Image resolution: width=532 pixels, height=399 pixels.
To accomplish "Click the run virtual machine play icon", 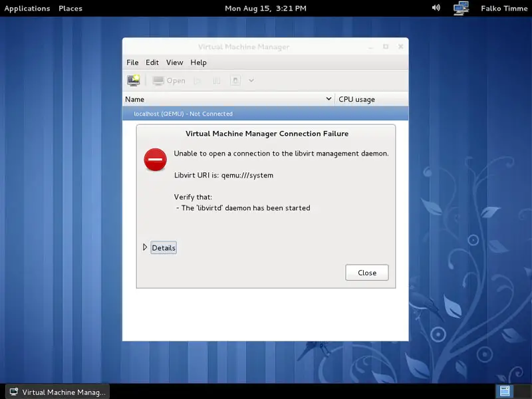I will [x=198, y=80].
